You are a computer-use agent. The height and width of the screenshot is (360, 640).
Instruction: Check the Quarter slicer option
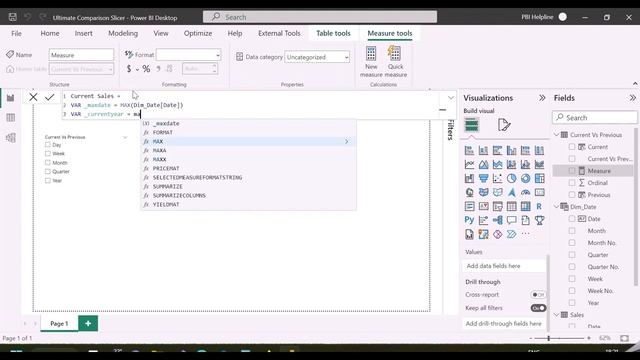(x=48, y=172)
